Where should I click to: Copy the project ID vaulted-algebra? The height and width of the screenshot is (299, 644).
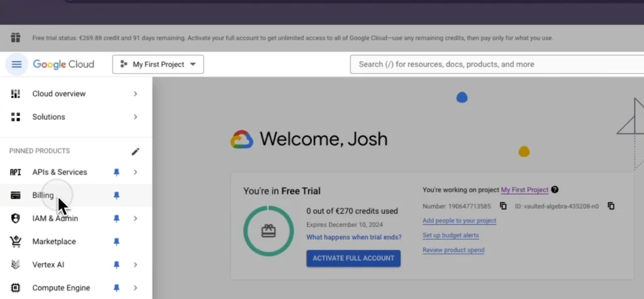(611, 206)
